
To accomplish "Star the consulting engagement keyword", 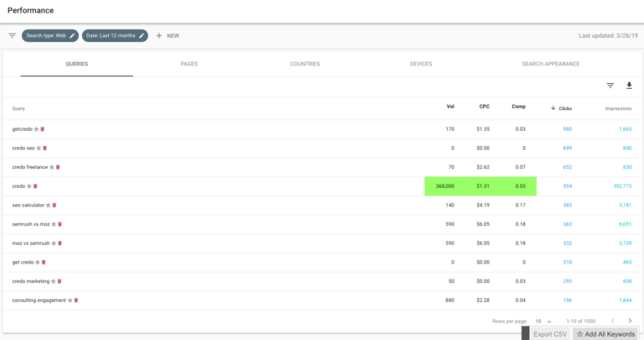I will 70,301.
